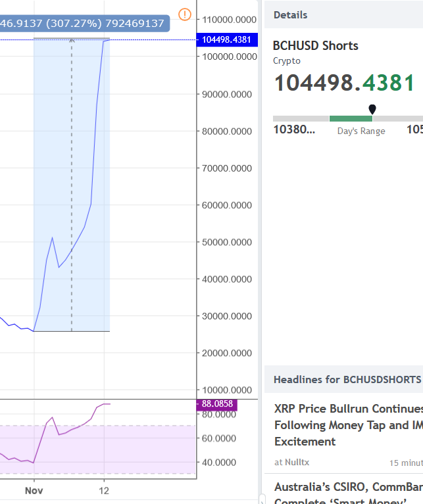
Task: Click the large 104498.4381 price value
Action: [x=344, y=83]
